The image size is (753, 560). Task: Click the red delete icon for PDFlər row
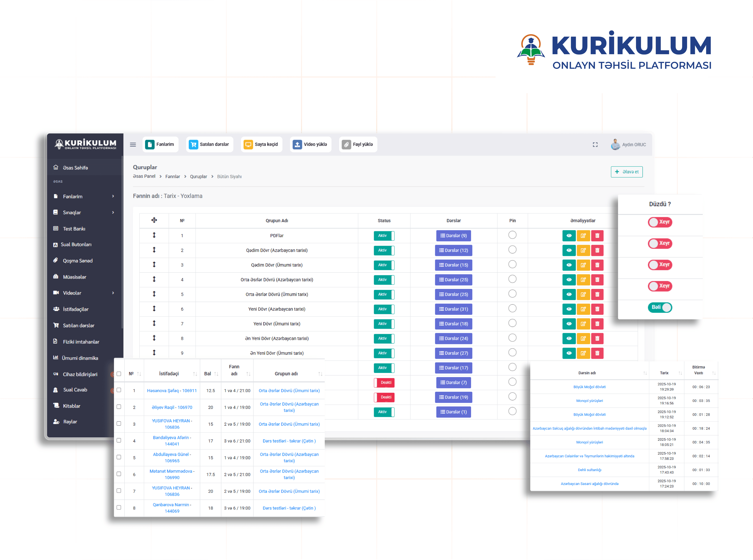[597, 236]
